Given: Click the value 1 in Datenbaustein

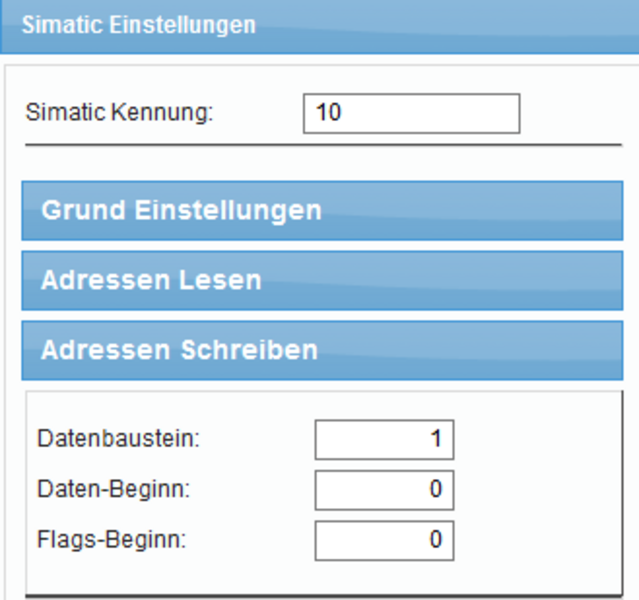Looking at the screenshot, I should (436, 439).
